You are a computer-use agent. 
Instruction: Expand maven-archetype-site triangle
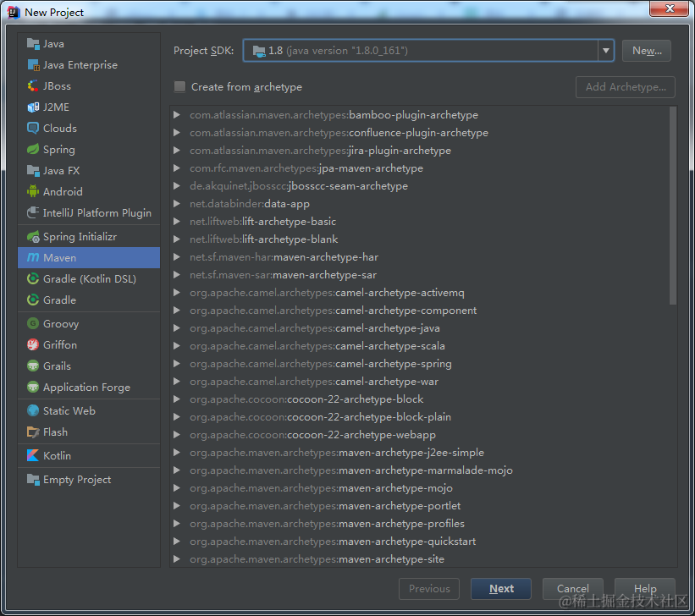176,558
